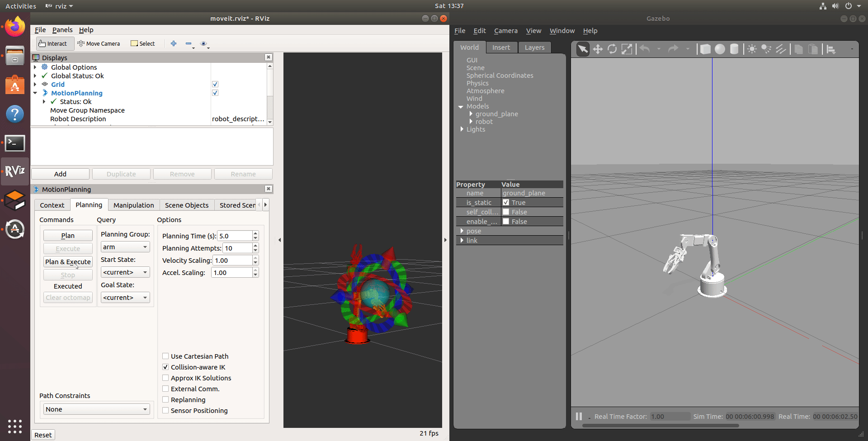The image size is (868, 441).
Task: Open Path Constraints None dropdown
Action: coord(97,409)
